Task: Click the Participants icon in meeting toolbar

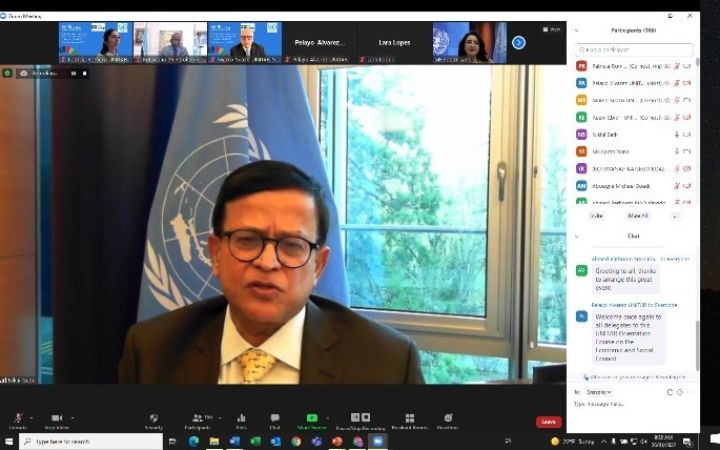Action: pos(197,417)
